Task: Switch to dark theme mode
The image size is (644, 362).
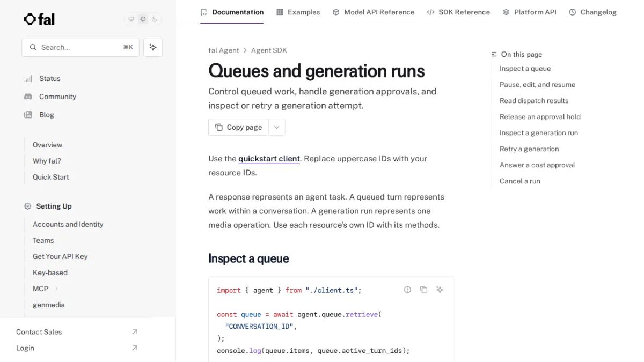Action: pyautogui.click(x=155, y=19)
